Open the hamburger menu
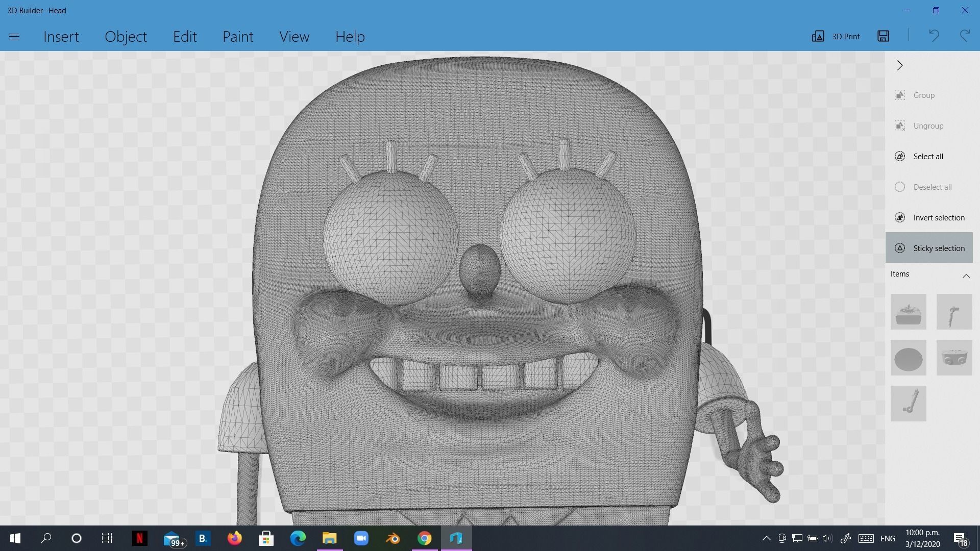 (14, 36)
